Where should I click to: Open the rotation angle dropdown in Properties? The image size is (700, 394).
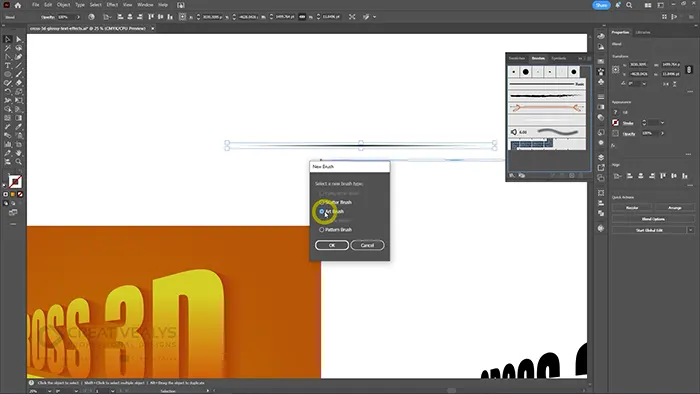[x=644, y=84]
